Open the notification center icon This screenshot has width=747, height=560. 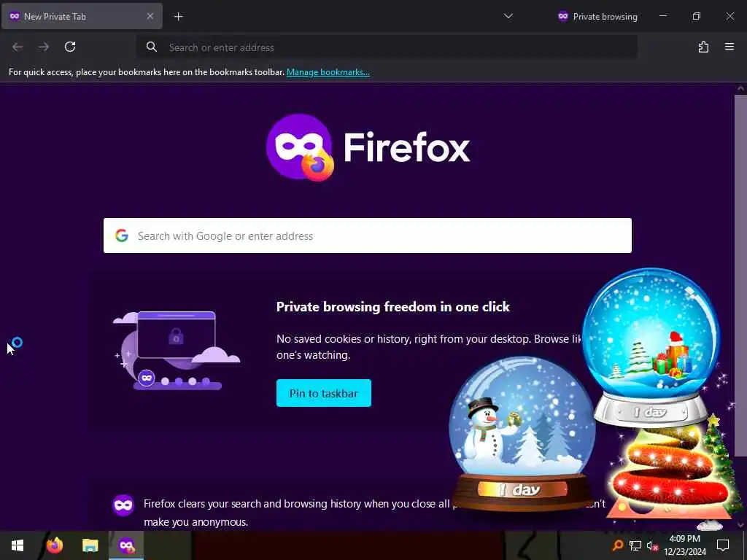tap(723, 545)
